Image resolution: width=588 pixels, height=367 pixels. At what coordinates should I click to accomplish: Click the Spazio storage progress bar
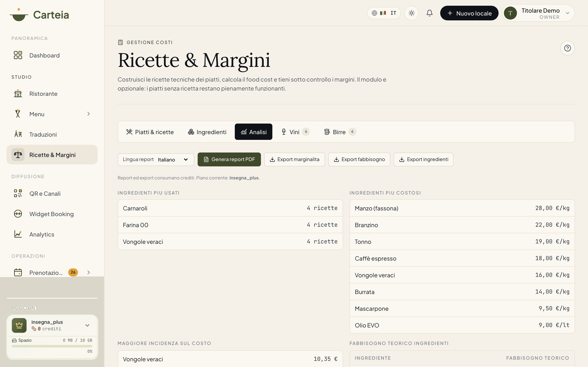[x=52, y=346]
